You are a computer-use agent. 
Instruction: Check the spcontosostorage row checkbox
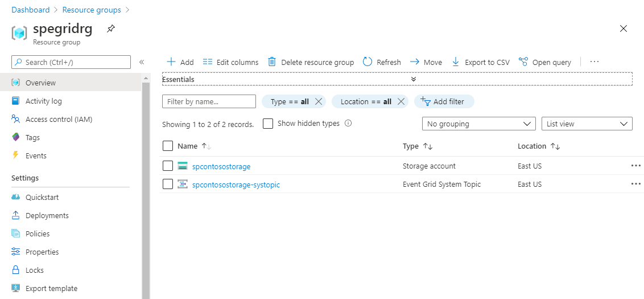[x=168, y=166]
